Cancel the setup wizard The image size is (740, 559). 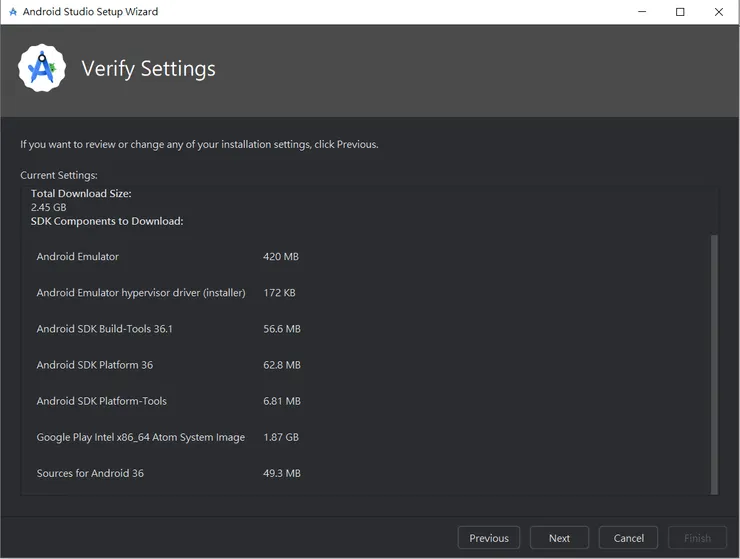tap(628, 538)
